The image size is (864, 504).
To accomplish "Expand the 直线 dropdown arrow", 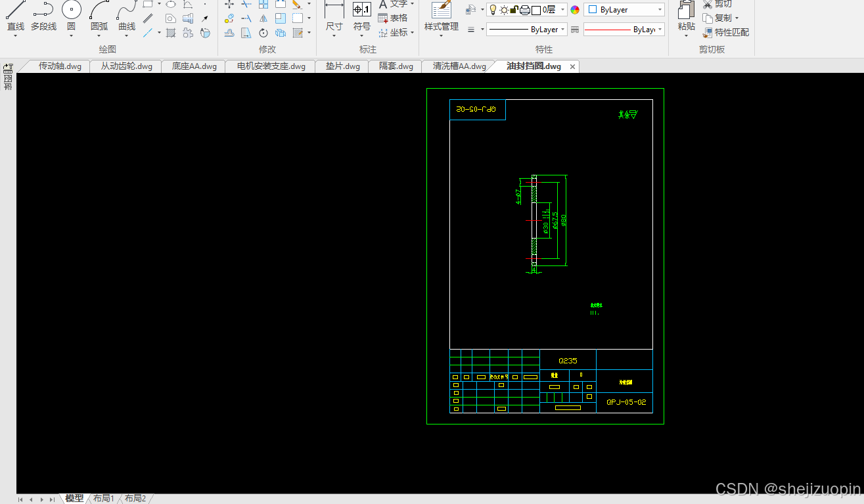I will coord(15,36).
